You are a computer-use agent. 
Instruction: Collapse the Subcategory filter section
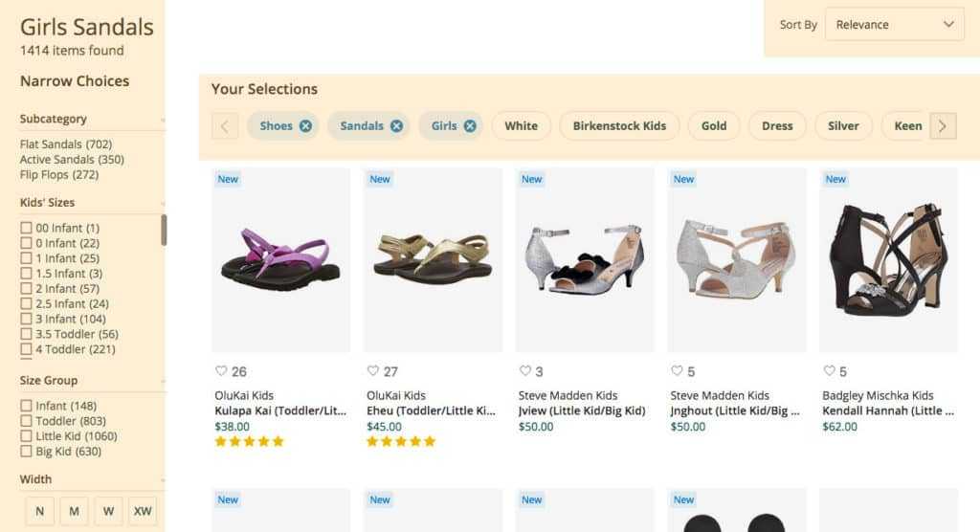[163, 120]
